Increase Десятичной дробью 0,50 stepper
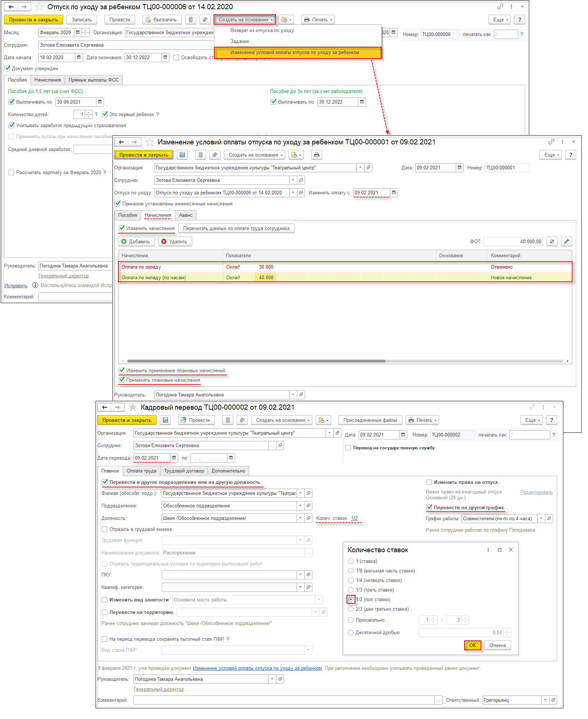 [507, 630]
